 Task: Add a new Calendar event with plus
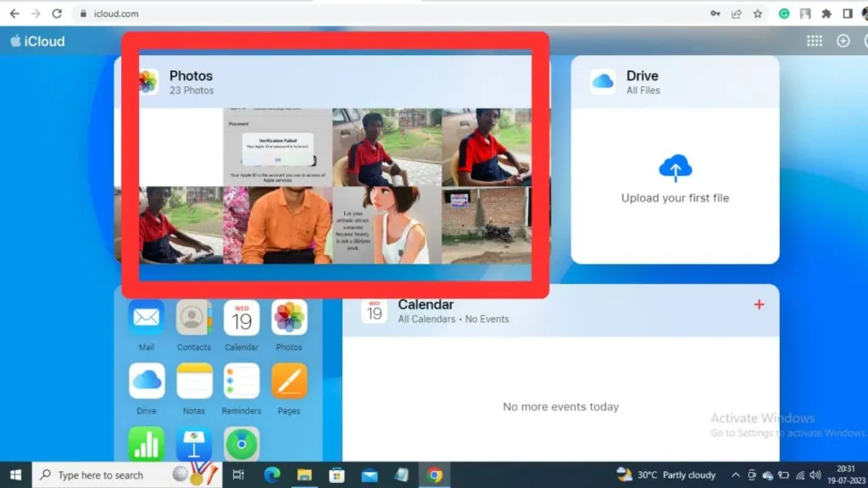pos(759,304)
